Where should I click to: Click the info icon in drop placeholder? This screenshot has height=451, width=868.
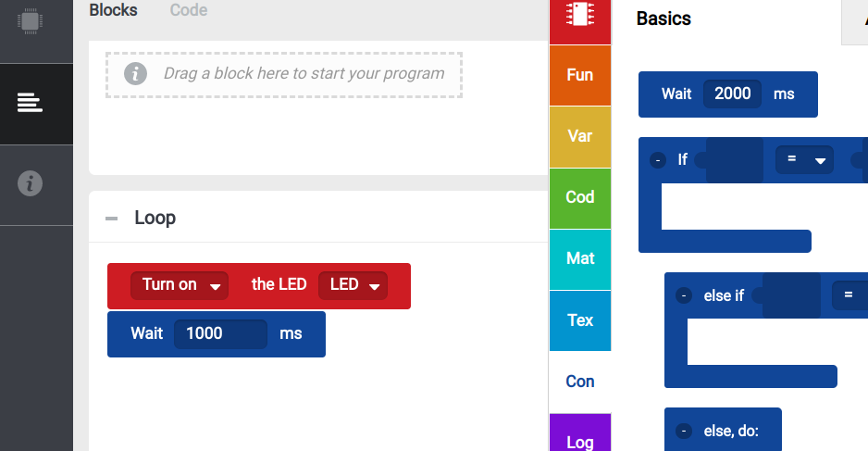(x=136, y=73)
